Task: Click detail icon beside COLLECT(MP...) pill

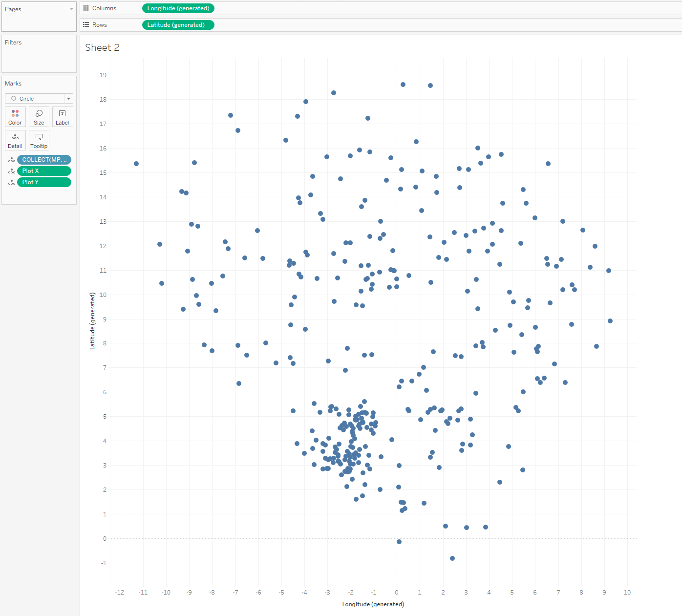Action: [x=12, y=160]
